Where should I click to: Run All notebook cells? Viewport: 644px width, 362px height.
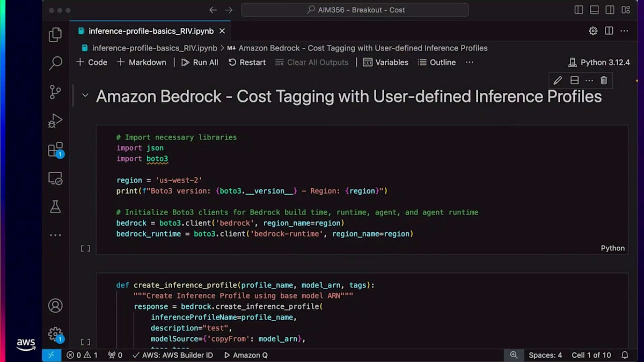[x=200, y=62]
